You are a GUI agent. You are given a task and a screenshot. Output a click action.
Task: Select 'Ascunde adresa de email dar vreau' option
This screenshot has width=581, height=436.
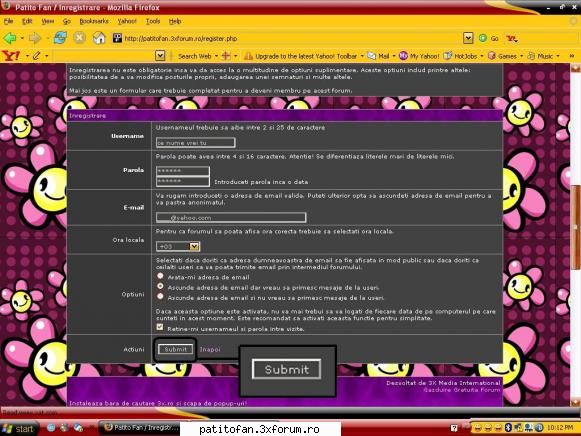pos(160,286)
